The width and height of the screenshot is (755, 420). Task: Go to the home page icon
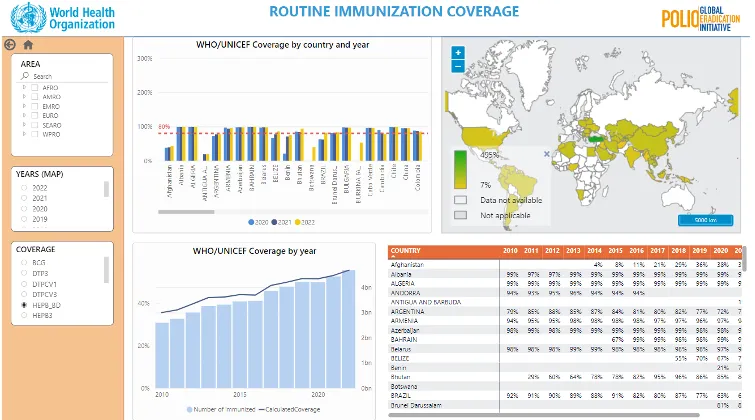tap(28, 45)
